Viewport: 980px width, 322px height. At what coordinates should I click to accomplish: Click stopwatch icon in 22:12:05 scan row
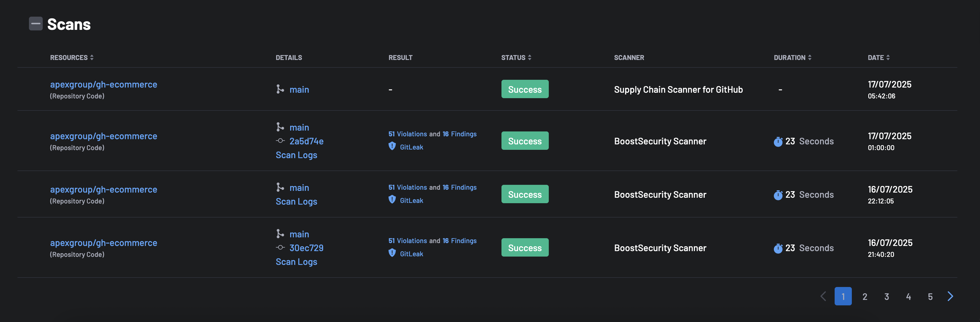778,195
